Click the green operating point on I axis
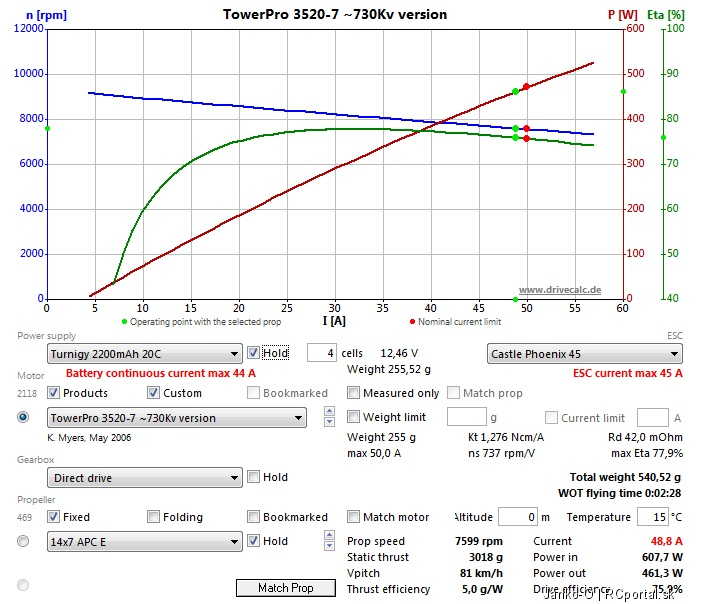 (515, 300)
